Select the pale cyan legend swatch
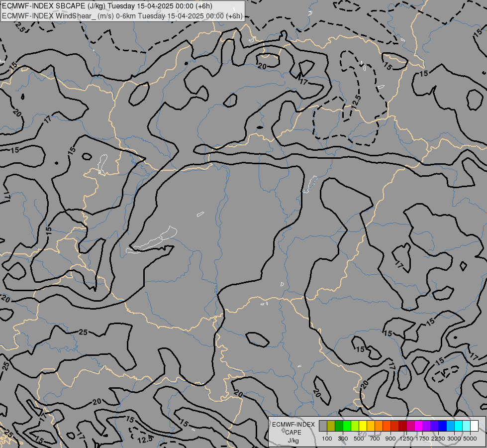 pos(467,426)
